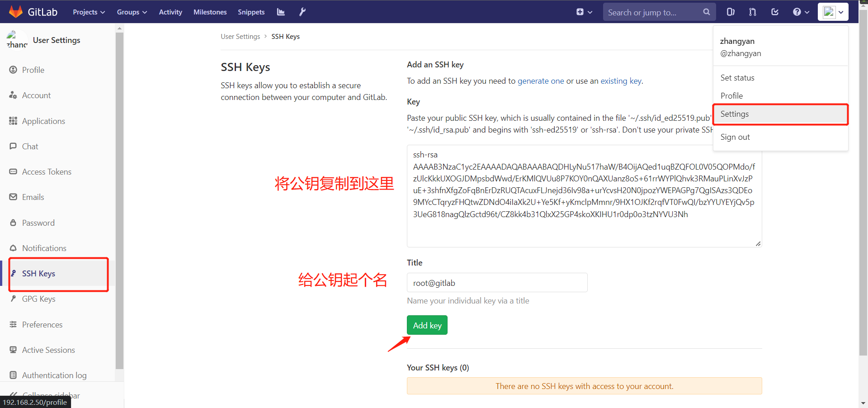Screen dimensions: 868x408
Task: Open the Merge requests icon in navbar
Action: click(x=752, y=12)
